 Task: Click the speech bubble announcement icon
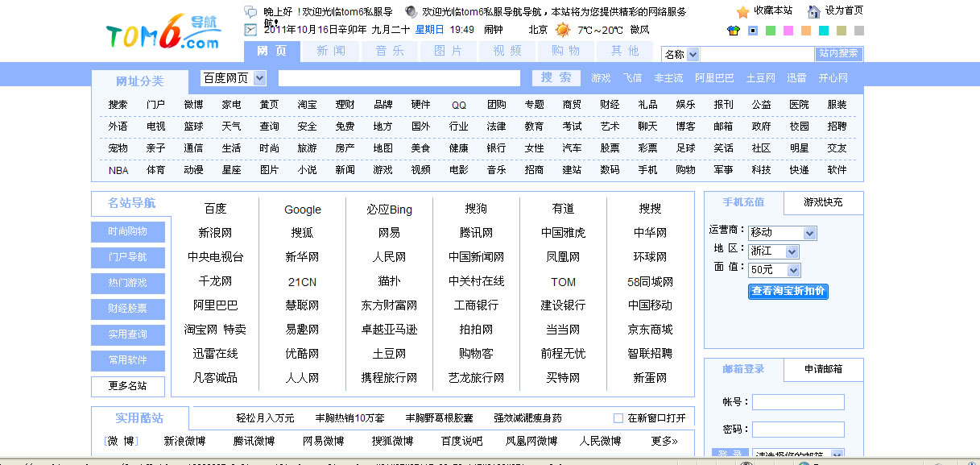point(250,10)
